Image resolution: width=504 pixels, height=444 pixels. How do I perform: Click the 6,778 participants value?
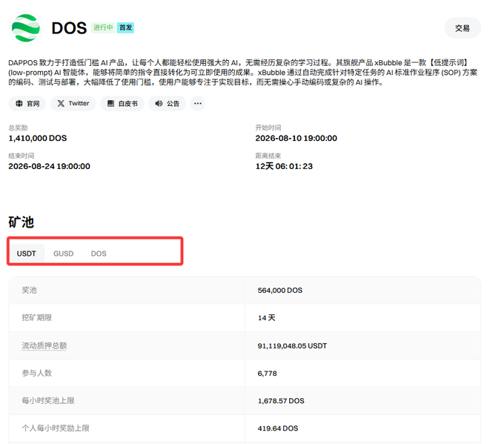pos(267,374)
